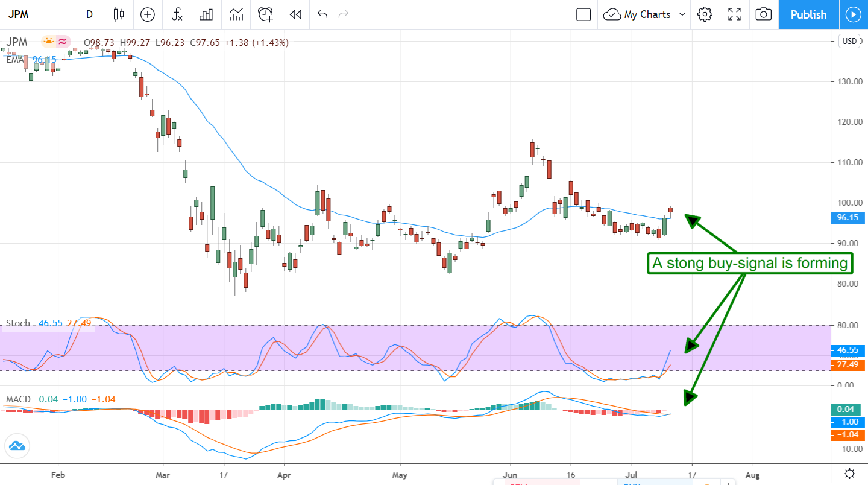Start bar replay mode
The height and width of the screenshot is (485, 868).
[295, 14]
